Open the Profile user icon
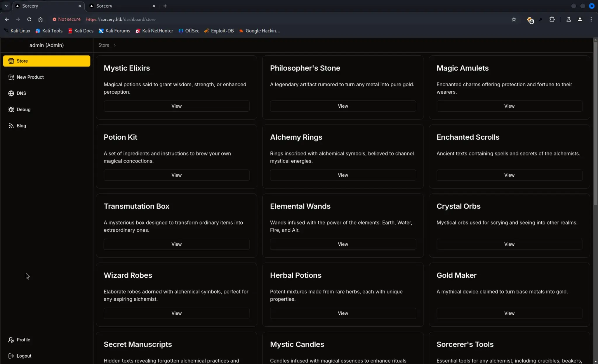This screenshot has width=598, height=364. click(x=11, y=340)
